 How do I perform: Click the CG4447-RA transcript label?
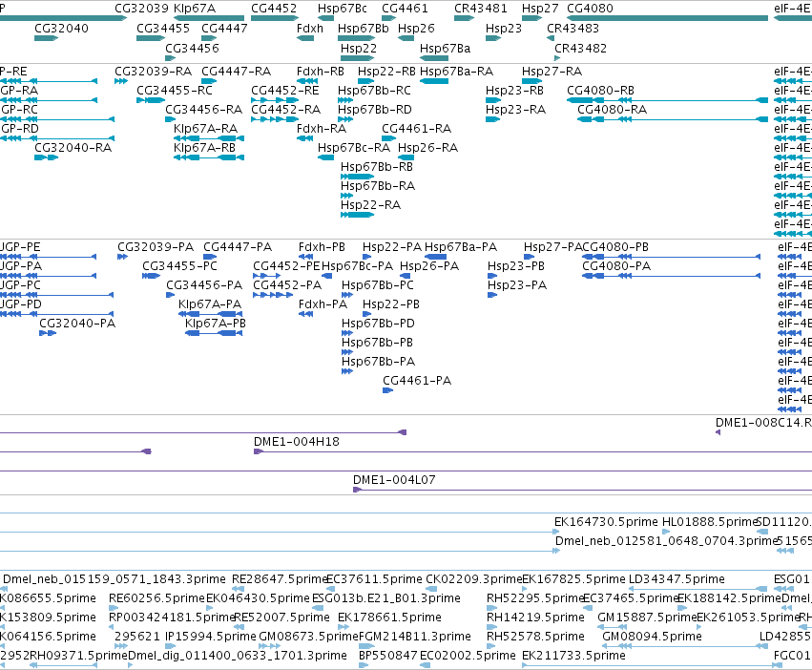[236, 71]
